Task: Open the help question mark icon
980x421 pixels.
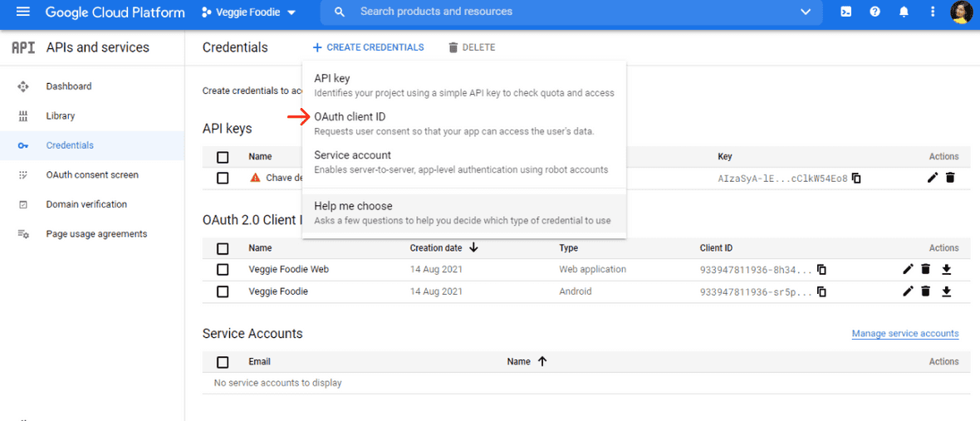Action: click(875, 12)
